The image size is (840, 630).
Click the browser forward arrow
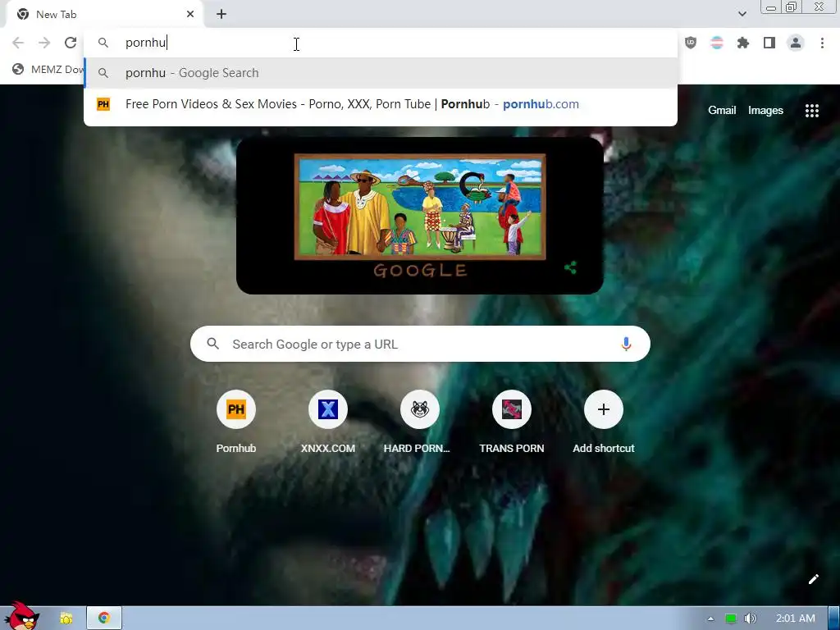[x=44, y=43]
